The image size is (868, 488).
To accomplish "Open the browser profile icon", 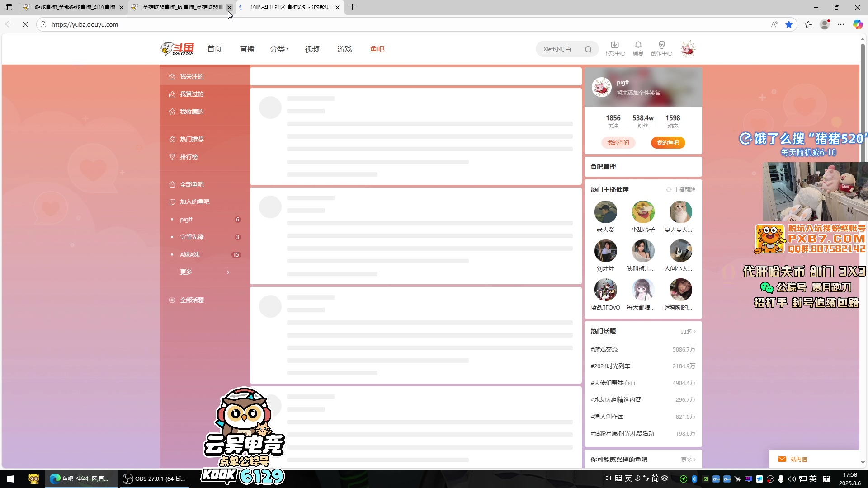I will click(x=825, y=24).
